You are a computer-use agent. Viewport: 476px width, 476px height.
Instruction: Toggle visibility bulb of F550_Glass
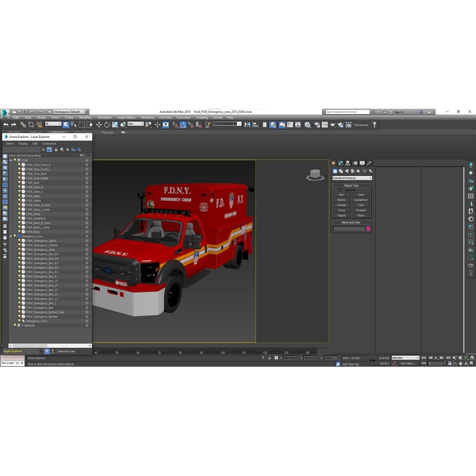coord(19,214)
